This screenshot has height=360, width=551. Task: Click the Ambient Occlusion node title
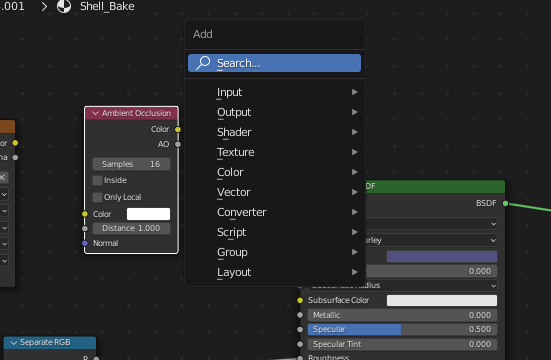point(136,113)
